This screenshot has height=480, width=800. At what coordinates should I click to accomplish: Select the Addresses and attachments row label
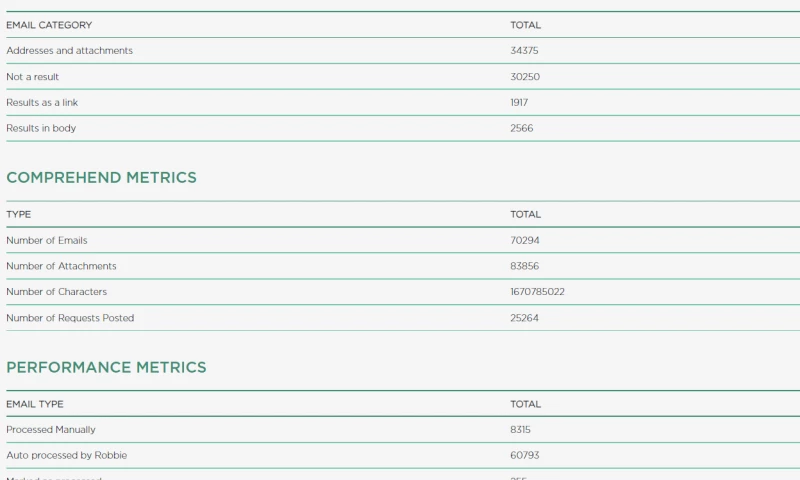pos(69,51)
